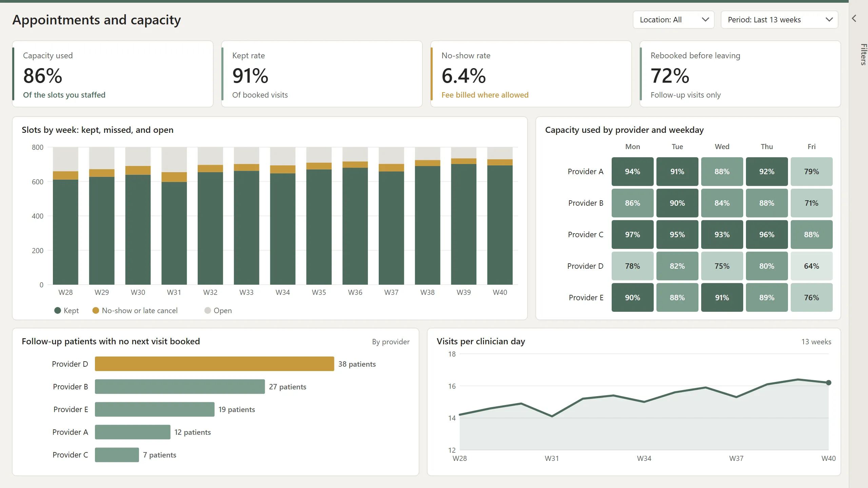Select Provider C Monday 97% cell
Screen dimensions: 868x488
pos(632,235)
